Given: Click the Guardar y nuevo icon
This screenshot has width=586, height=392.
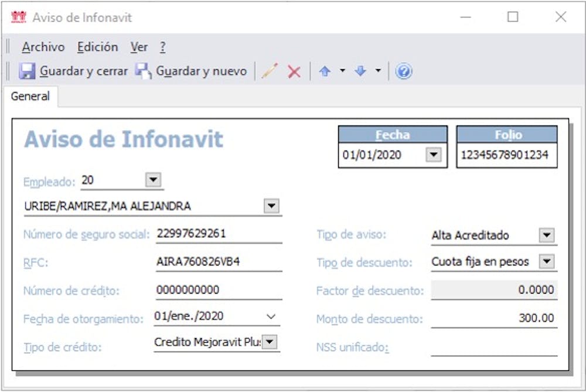Looking at the screenshot, I should tap(143, 71).
